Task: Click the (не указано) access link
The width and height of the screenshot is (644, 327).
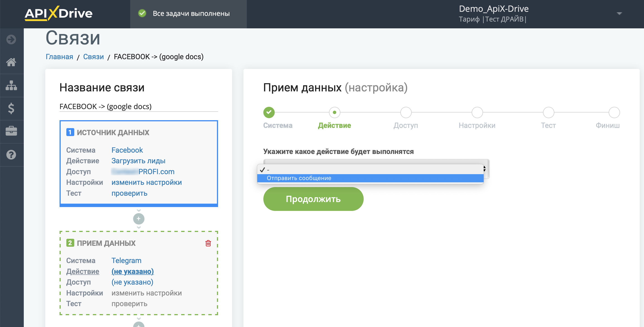Action: [132, 282]
